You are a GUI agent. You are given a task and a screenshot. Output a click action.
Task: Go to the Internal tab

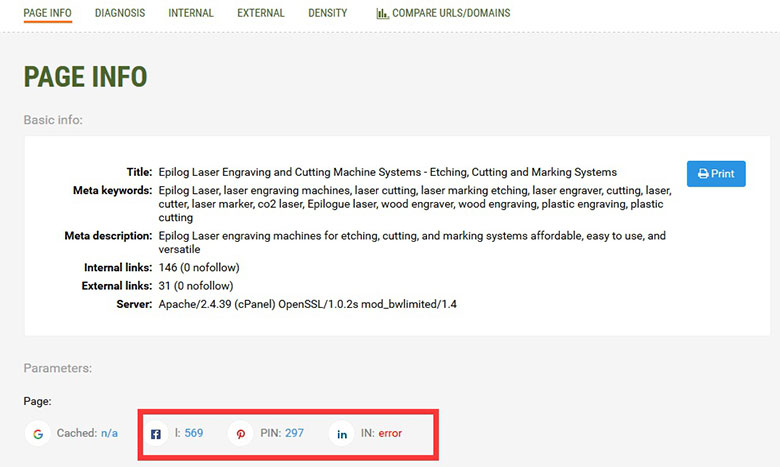click(190, 14)
